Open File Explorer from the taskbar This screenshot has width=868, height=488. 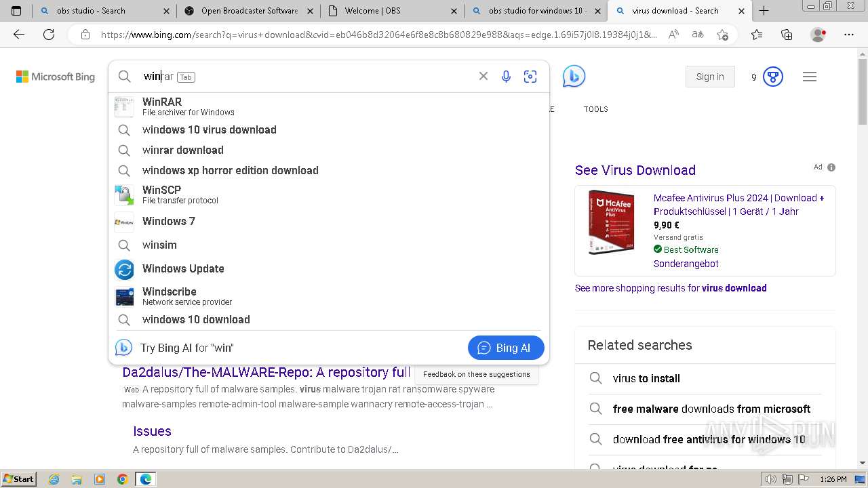[77, 479]
